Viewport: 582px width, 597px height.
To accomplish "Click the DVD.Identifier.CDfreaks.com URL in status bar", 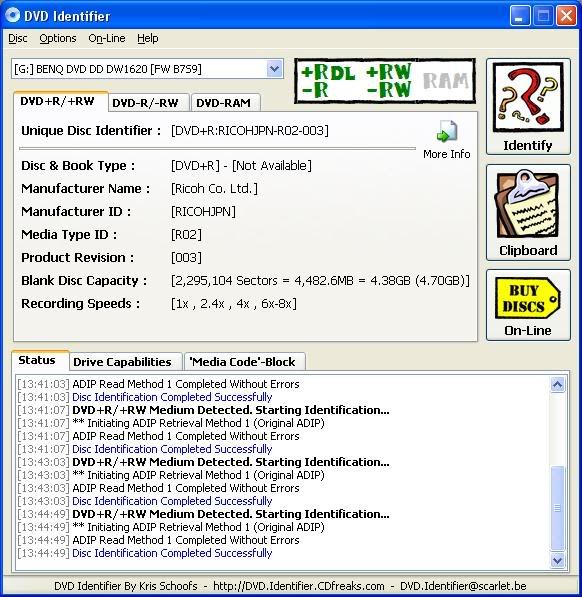I will click(298, 586).
